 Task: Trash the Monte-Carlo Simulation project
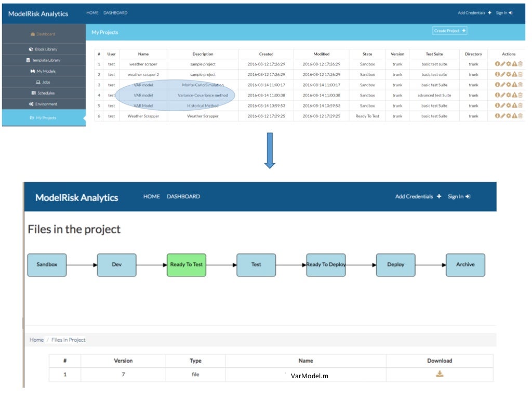click(520, 85)
